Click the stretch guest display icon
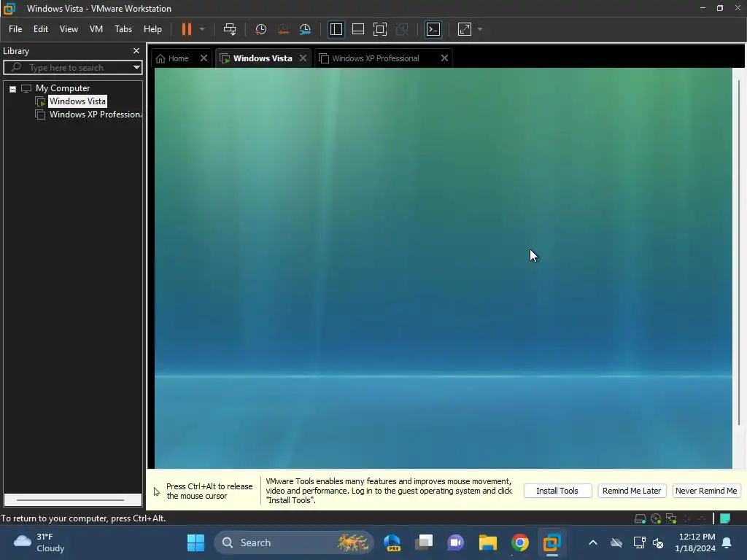Image resolution: width=747 pixels, height=560 pixels. [x=465, y=29]
